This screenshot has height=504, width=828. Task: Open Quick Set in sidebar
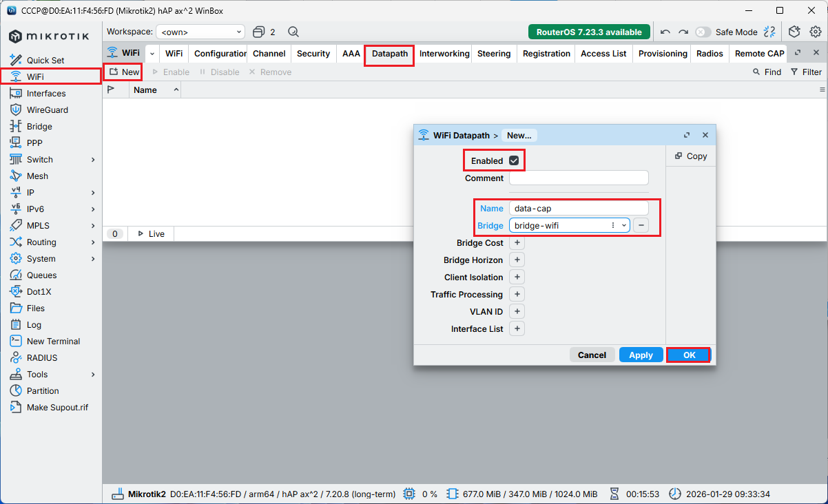pyautogui.click(x=45, y=61)
